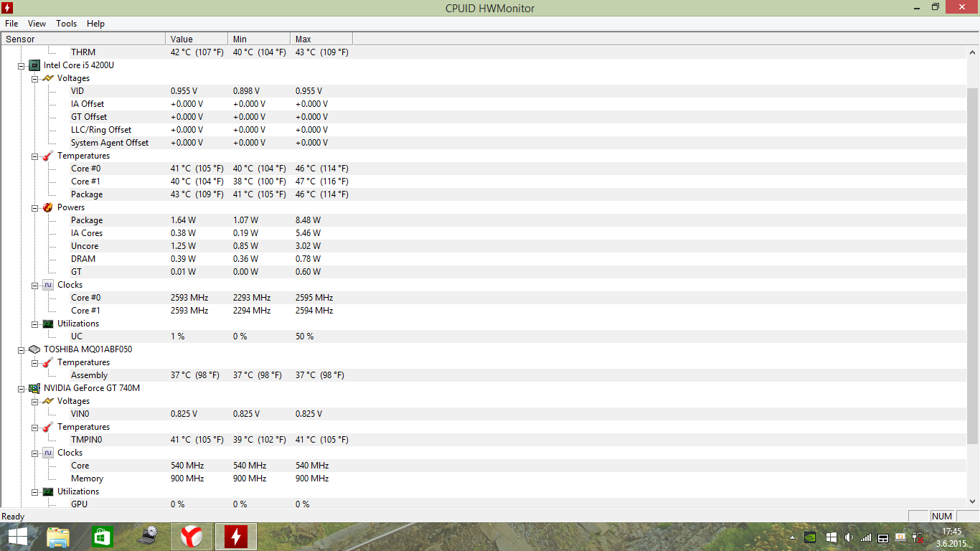The height and width of the screenshot is (551, 980).
Task: Collapse the Intel Voltages branch
Action: tap(34, 78)
